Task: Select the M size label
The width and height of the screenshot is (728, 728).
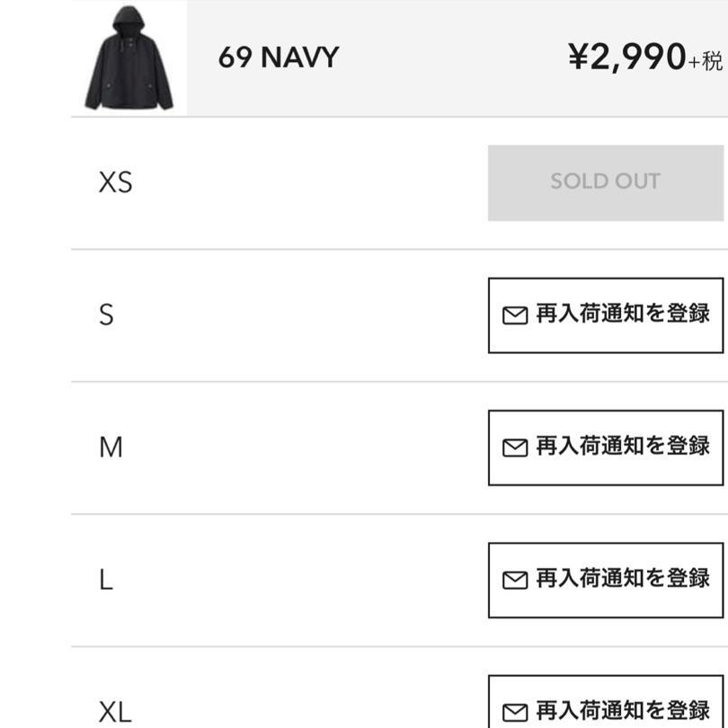Action: 111,447
